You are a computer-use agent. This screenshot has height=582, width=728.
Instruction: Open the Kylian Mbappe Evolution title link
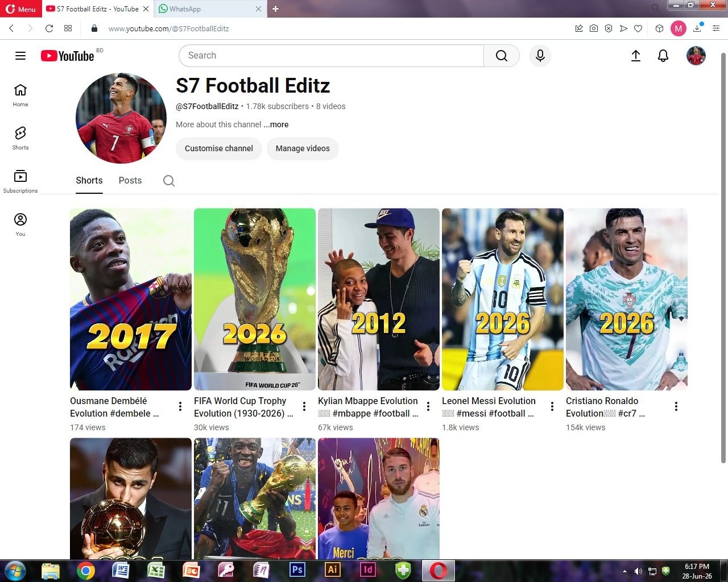(368, 407)
